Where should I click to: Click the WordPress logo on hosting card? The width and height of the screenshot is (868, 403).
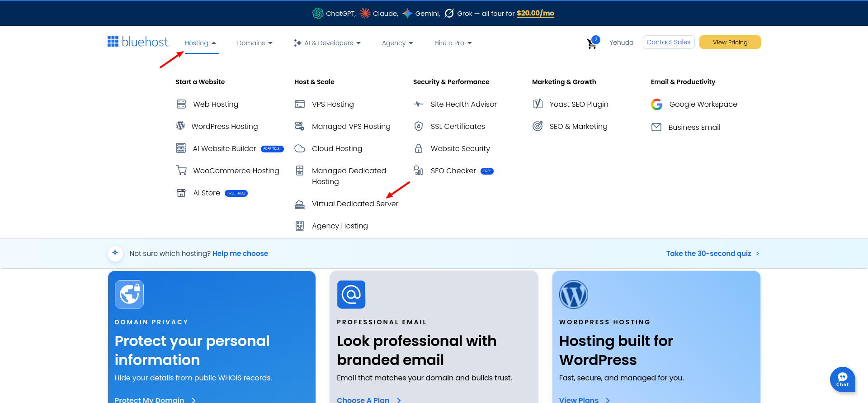tap(574, 294)
